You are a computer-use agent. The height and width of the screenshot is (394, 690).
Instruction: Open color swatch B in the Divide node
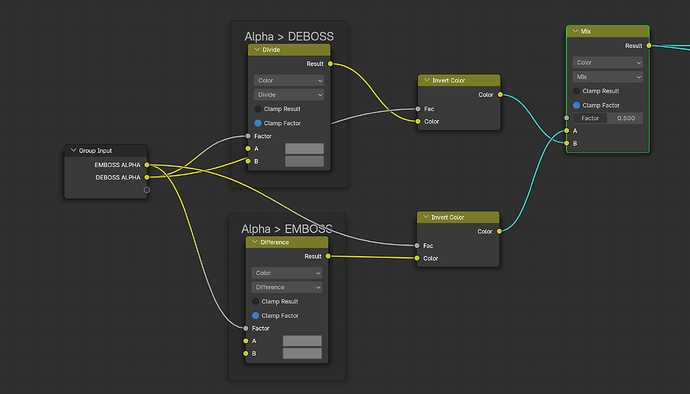[x=304, y=161]
